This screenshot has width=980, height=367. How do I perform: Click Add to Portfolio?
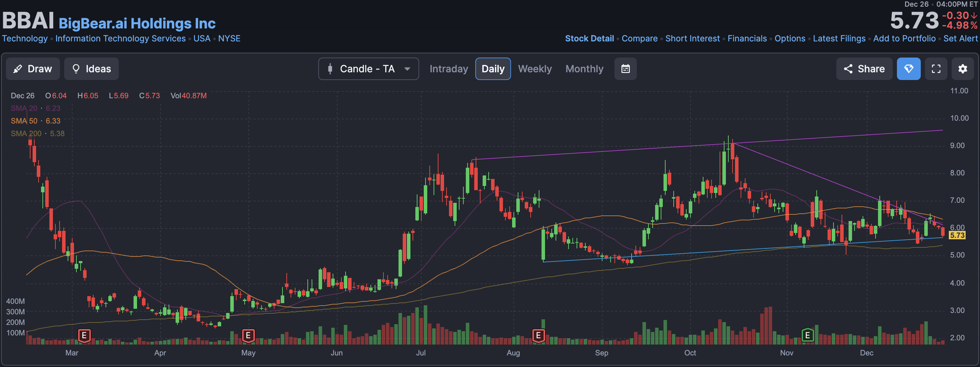point(904,39)
